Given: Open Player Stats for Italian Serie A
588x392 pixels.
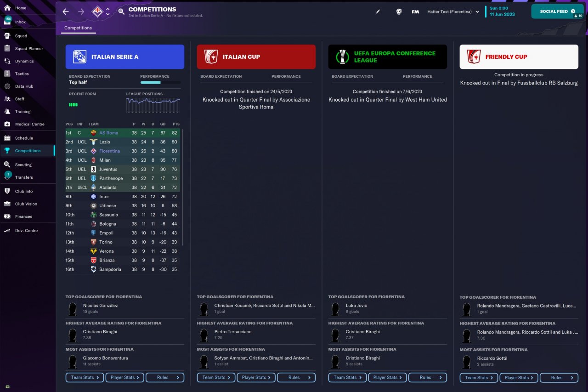Looking at the screenshot, I should [x=125, y=377].
